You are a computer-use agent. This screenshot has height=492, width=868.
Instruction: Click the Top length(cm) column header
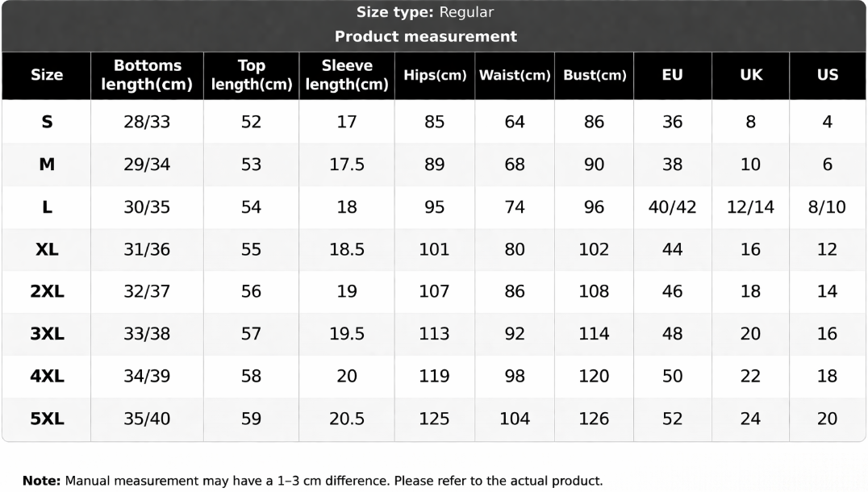coord(251,75)
